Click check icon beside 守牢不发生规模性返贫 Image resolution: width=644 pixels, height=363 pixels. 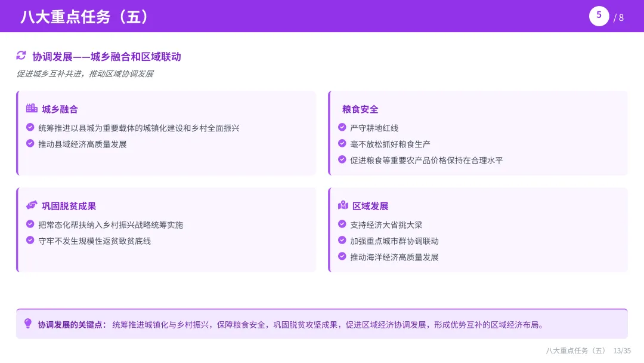pos(30,240)
